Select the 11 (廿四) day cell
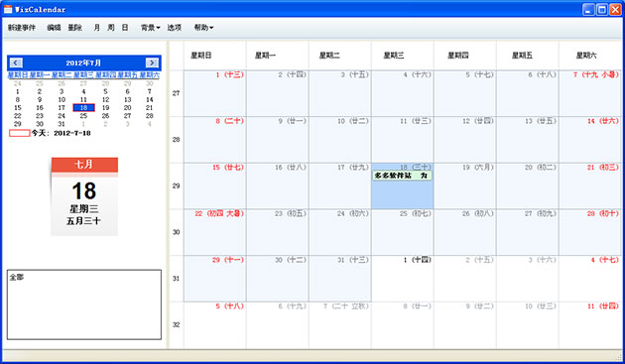The width and height of the screenshot is (625, 364). pos(590,325)
